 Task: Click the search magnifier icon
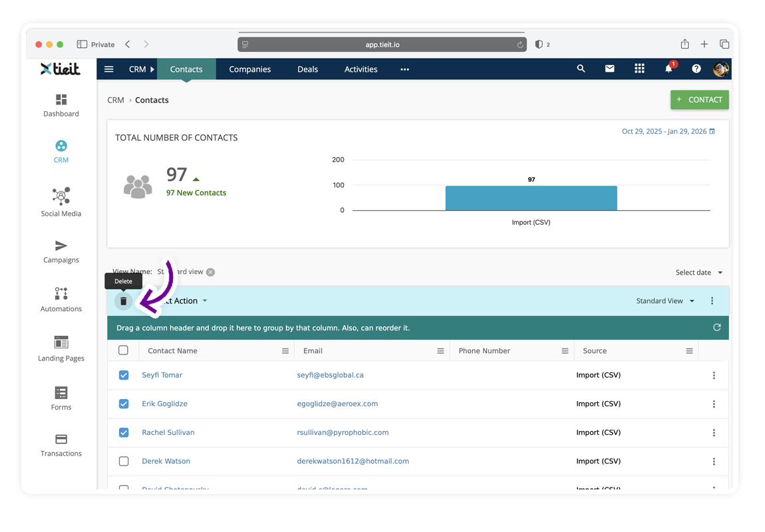click(x=581, y=68)
